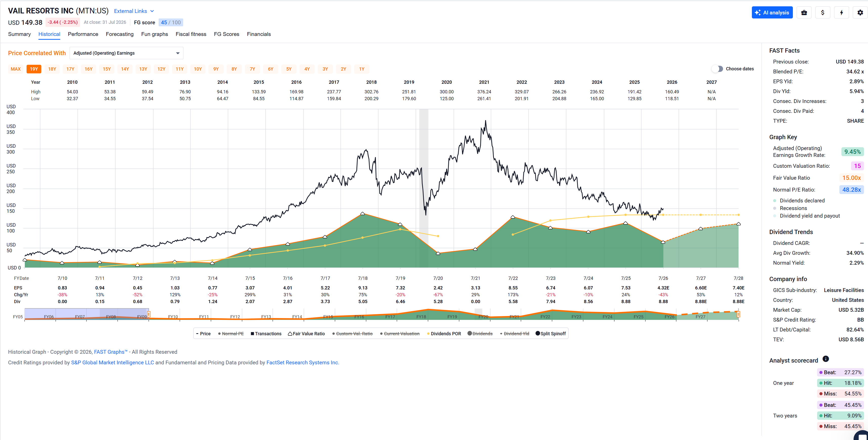Set chart range to 15Y
This screenshot has width=868, height=440.
(107, 69)
